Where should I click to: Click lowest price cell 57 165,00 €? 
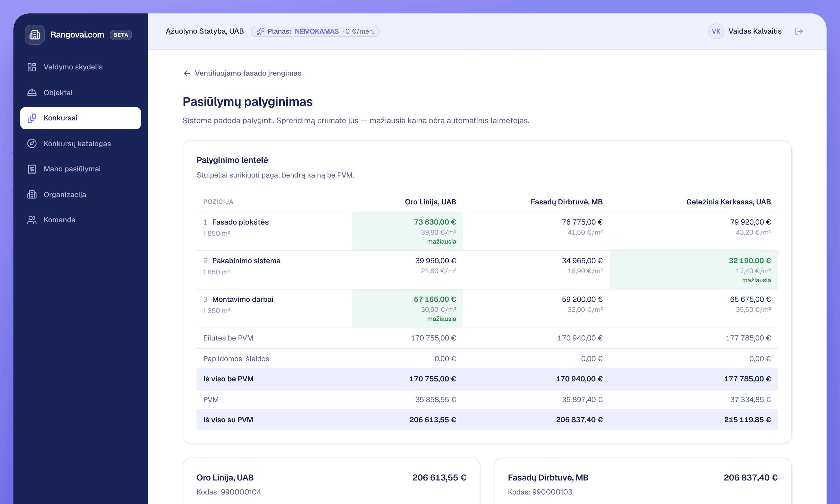[407, 309]
